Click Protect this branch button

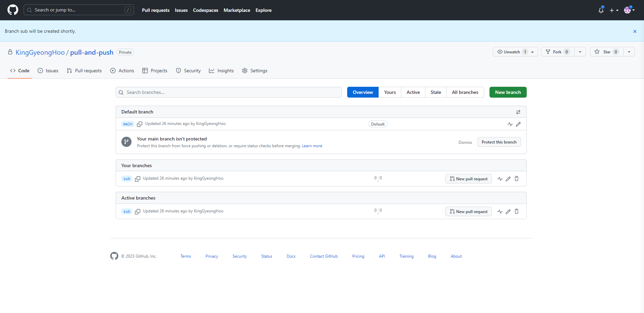point(499,142)
